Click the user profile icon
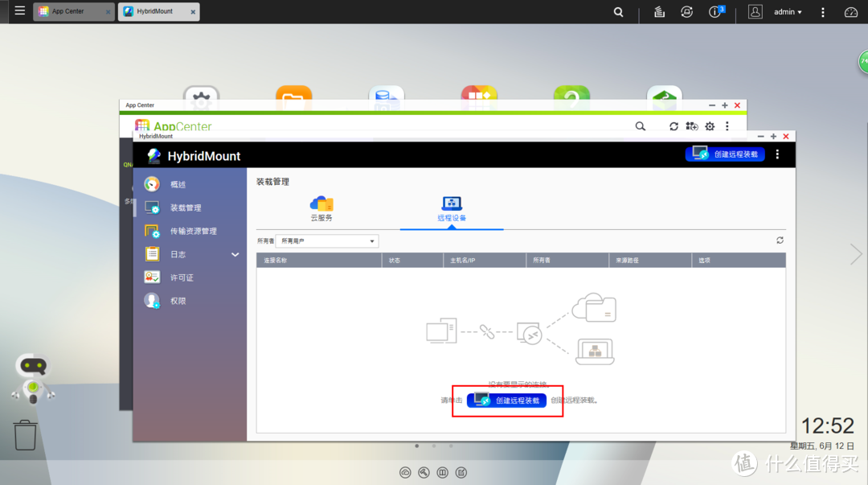 (755, 11)
